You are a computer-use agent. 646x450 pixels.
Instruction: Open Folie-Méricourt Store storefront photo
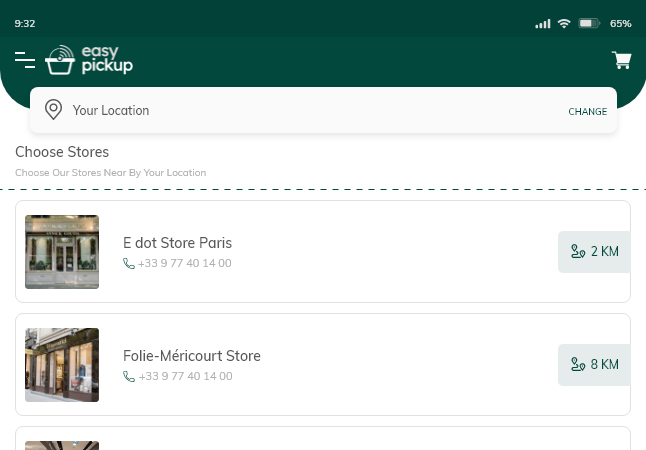[x=62, y=365]
